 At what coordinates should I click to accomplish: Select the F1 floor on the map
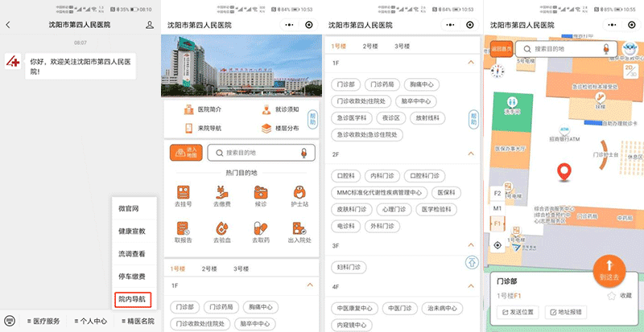(497, 223)
